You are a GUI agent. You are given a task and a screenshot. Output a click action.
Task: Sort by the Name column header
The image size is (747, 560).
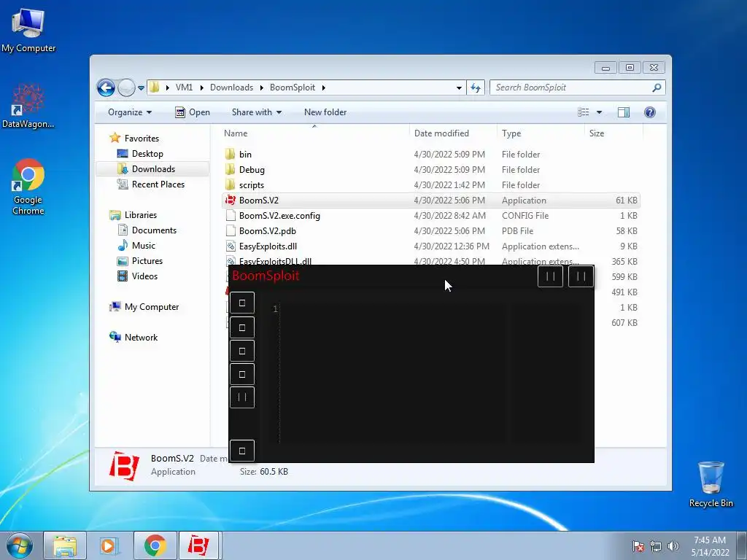click(x=314, y=133)
